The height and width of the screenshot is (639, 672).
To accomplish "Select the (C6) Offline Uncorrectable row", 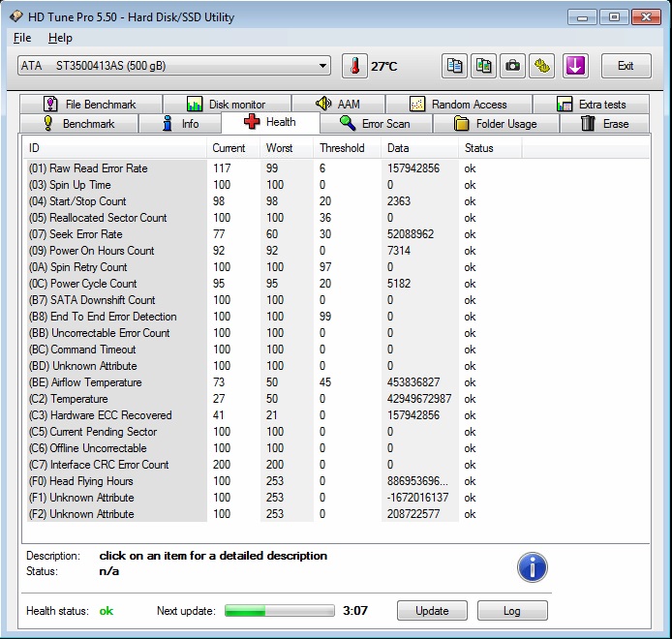I will pos(274,448).
